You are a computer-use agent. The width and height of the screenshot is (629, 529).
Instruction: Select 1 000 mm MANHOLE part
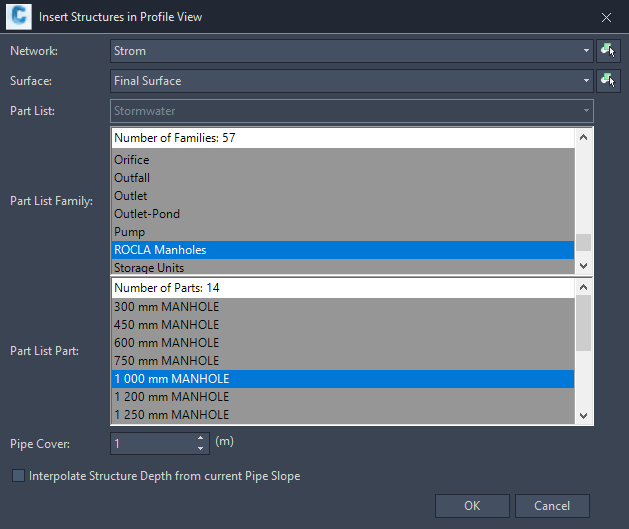coord(343,379)
